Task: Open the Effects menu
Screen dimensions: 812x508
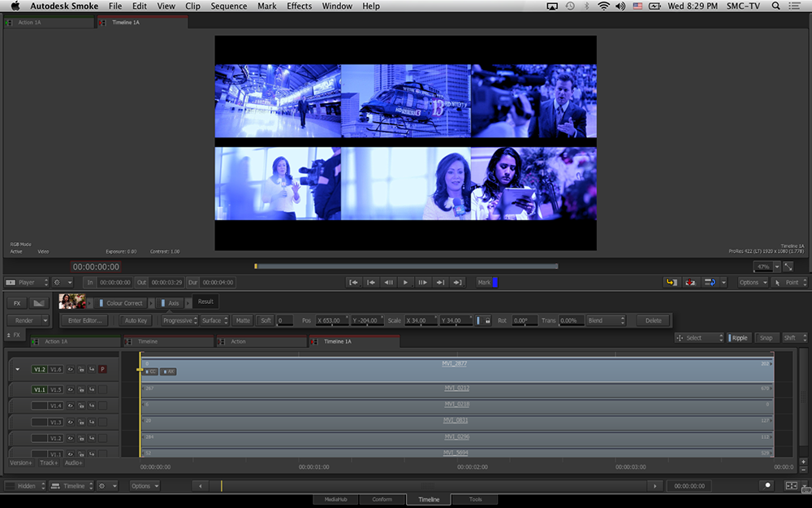Action: tap(299, 7)
